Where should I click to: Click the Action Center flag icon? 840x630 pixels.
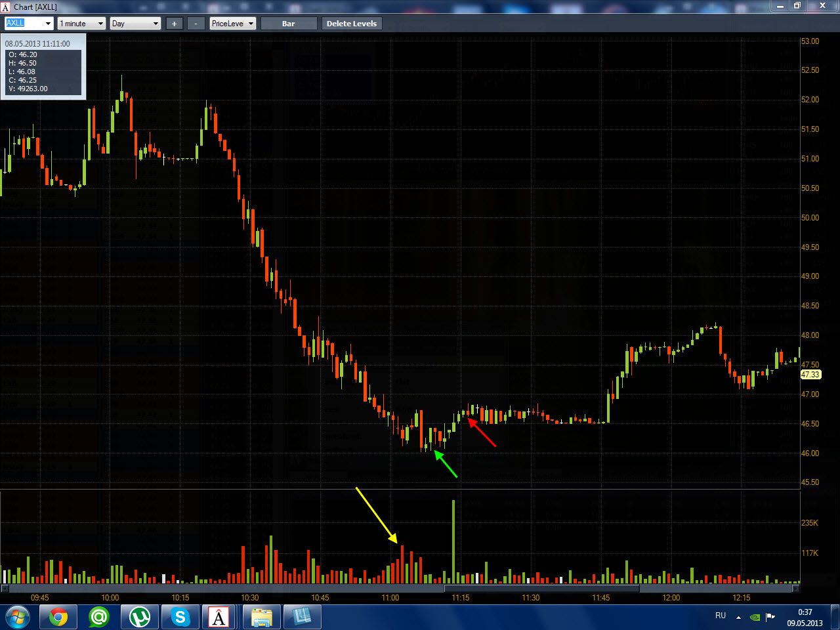pos(770,617)
